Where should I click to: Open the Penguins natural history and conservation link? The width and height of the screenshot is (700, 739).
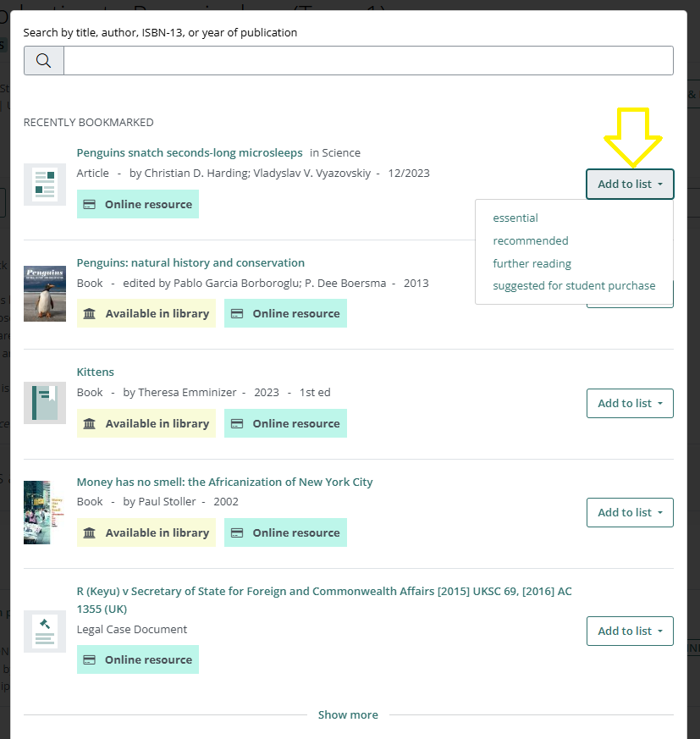click(x=190, y=262)
